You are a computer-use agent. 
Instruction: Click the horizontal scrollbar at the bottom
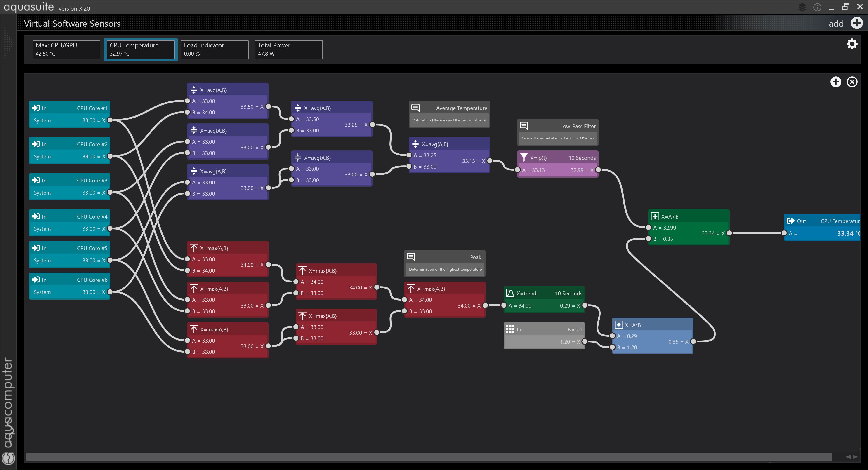point(429,456)
